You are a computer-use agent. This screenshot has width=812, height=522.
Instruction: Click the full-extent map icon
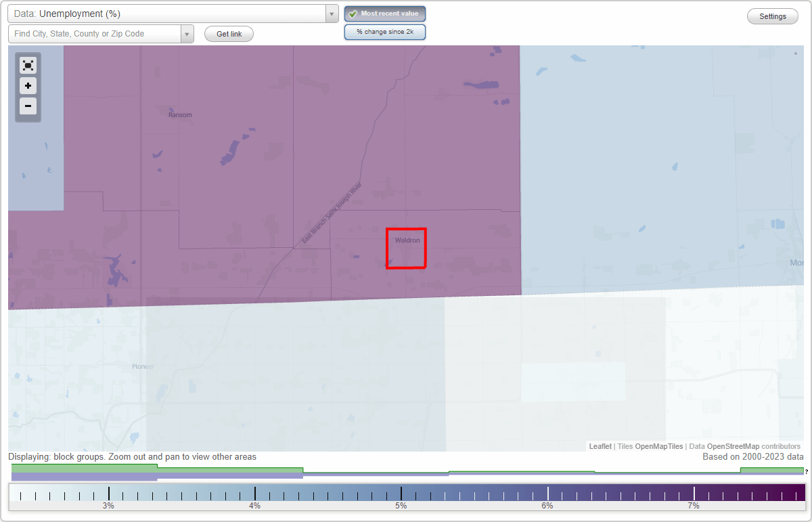(x=28, y=65)
